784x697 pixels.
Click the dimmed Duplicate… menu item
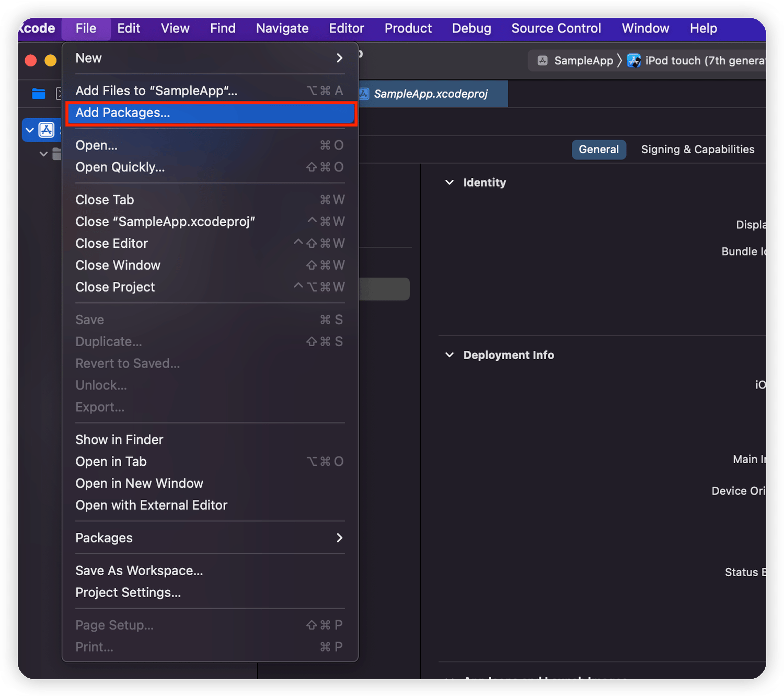(x=210, y=342)
